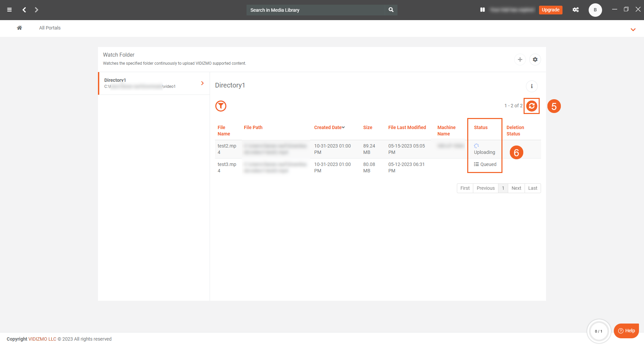Go to Next page
644x346 pixels.
pos(516,188)
